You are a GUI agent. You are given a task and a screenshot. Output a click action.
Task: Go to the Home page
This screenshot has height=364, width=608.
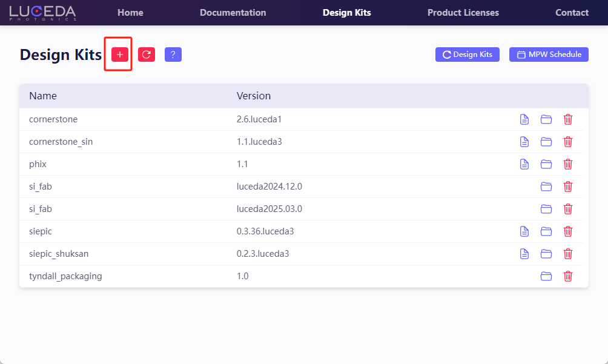pyautogui.click(x=130, y=13)
